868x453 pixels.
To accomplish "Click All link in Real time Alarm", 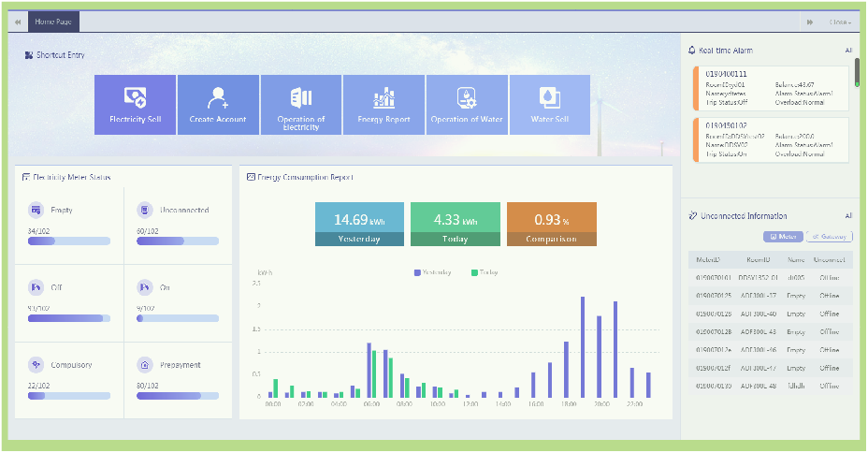I will (x=848, y=51).
